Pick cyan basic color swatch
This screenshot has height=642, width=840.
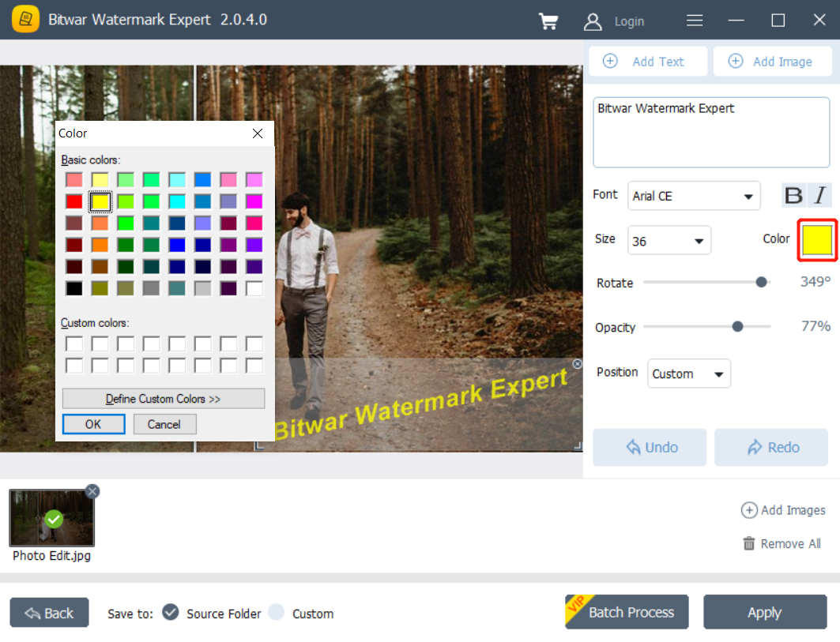(177, 201)
